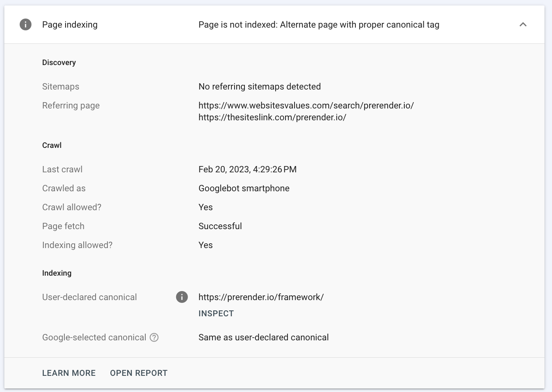The width and height of the screenshot is (552, 392).
Task: Click the Discovery section heading
Action: 59,63
